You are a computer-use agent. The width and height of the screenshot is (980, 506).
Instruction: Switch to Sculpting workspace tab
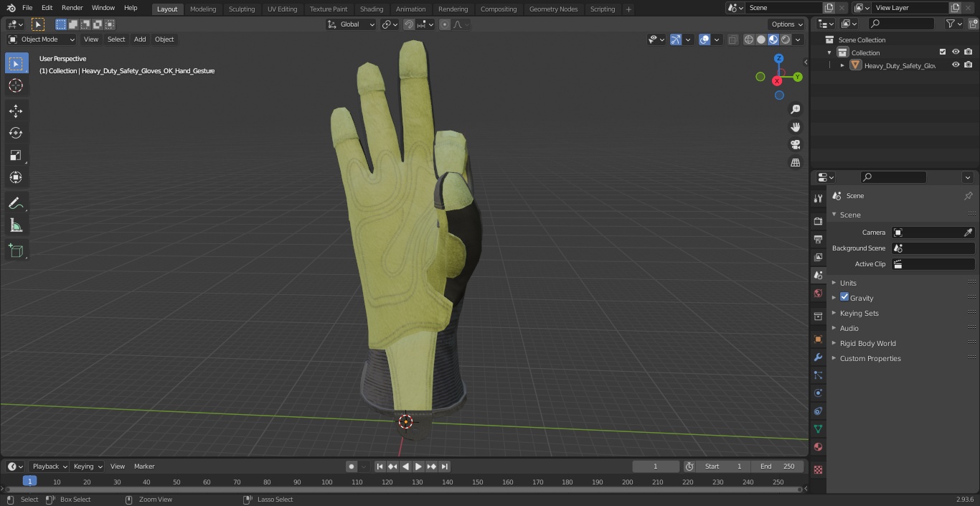(x=242, y=9)
